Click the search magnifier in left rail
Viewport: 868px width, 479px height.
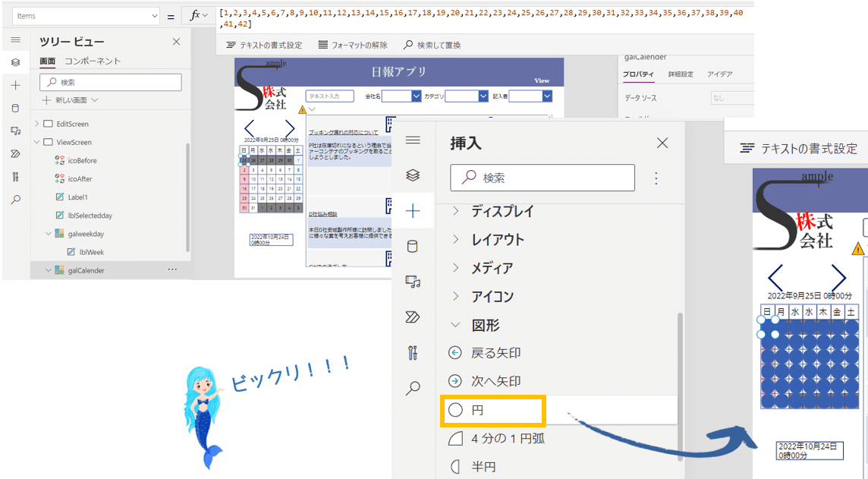(15, 200)
